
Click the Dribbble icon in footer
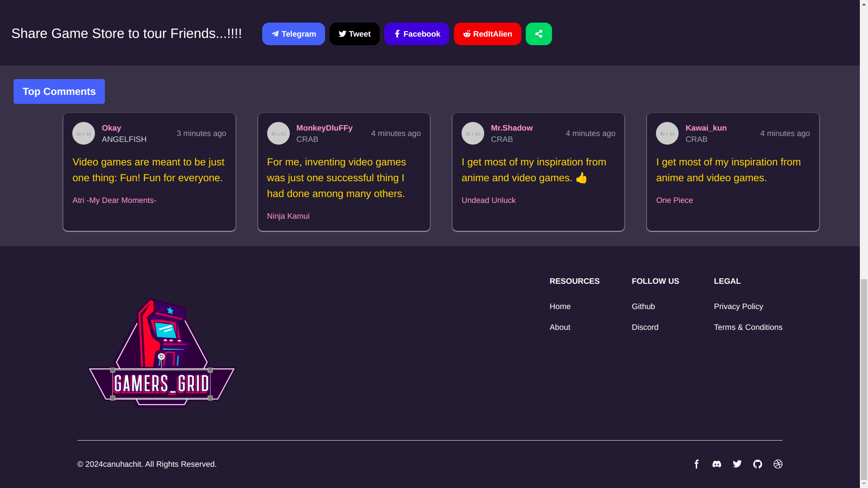pos(778,464)
